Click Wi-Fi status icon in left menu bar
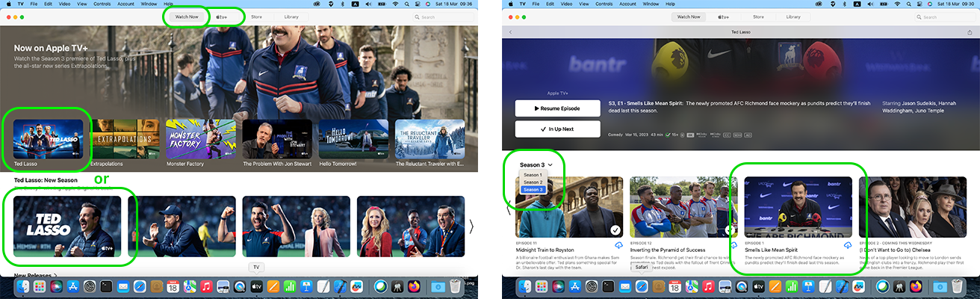980x299 pixels. pos(395,4)
